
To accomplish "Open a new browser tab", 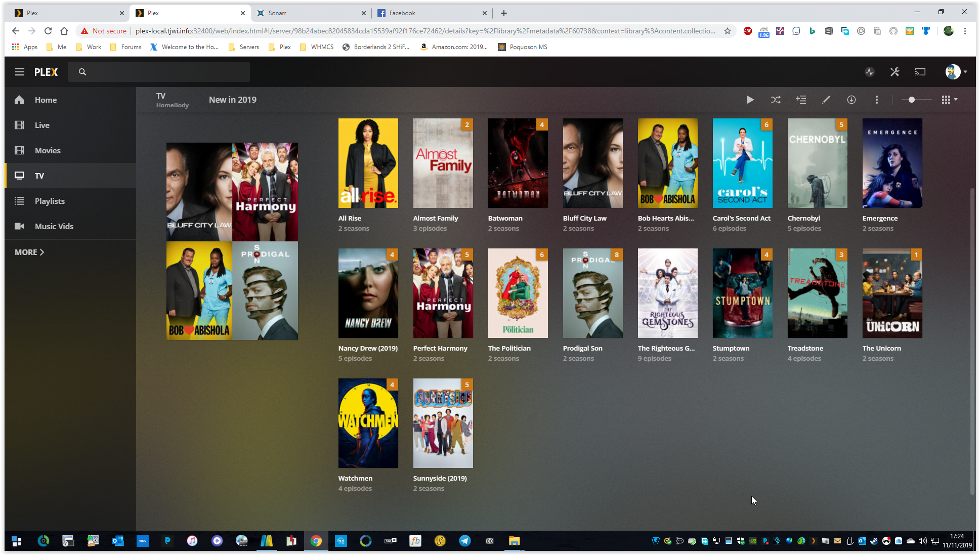I will (x=504, y=13).
